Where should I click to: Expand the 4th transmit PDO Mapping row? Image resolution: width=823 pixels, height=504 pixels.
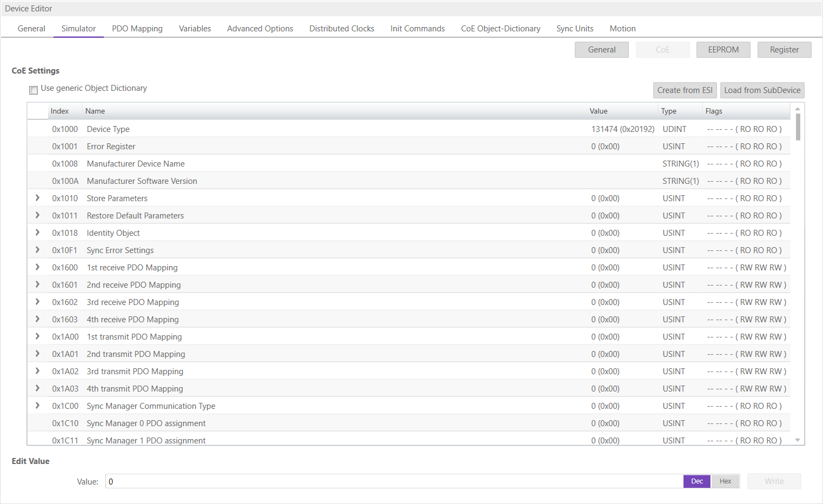(37, 388)
